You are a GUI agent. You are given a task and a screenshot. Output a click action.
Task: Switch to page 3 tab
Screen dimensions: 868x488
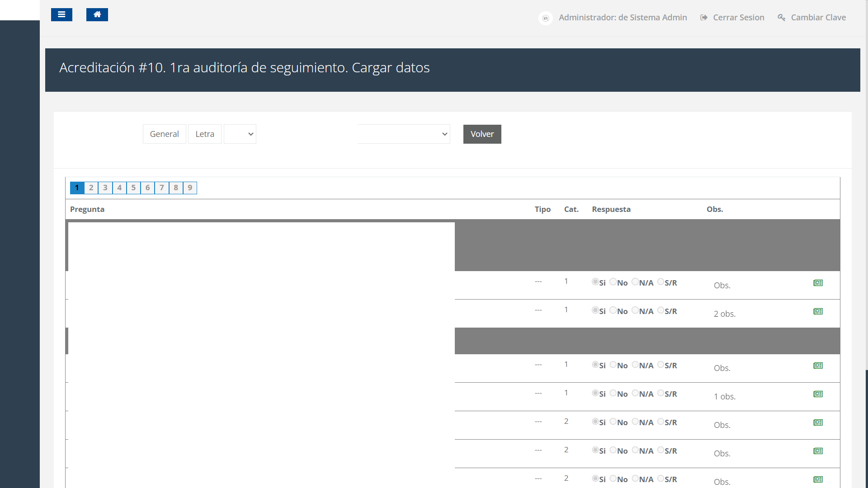[x=105, y=188]
